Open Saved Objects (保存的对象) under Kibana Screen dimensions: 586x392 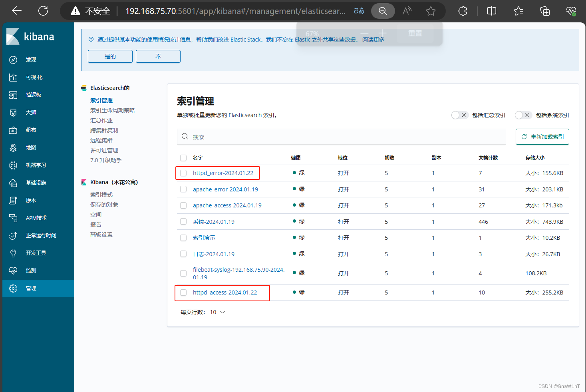(104, 205)
